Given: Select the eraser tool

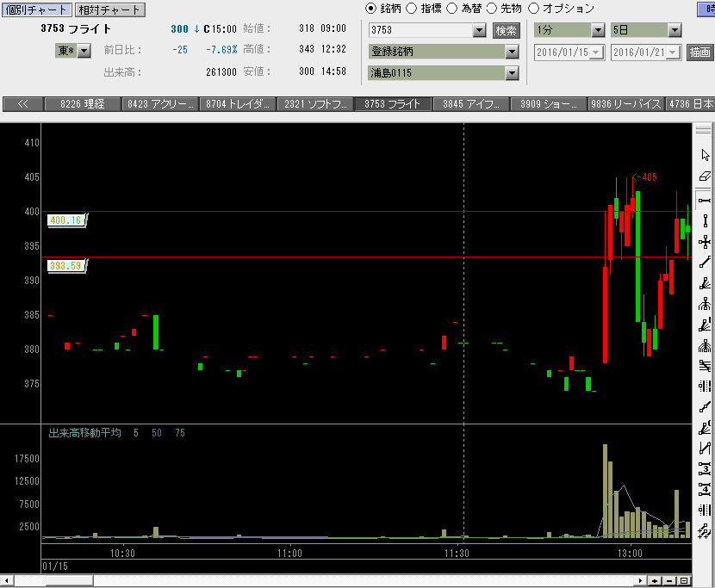Looking at the screenshot, I should [x=705, y=176].
